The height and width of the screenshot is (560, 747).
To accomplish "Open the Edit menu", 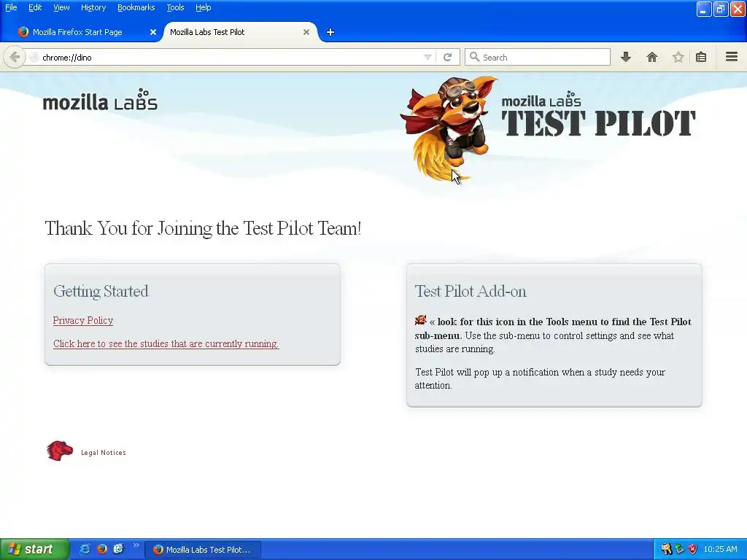I will click(x=35, y=7).
